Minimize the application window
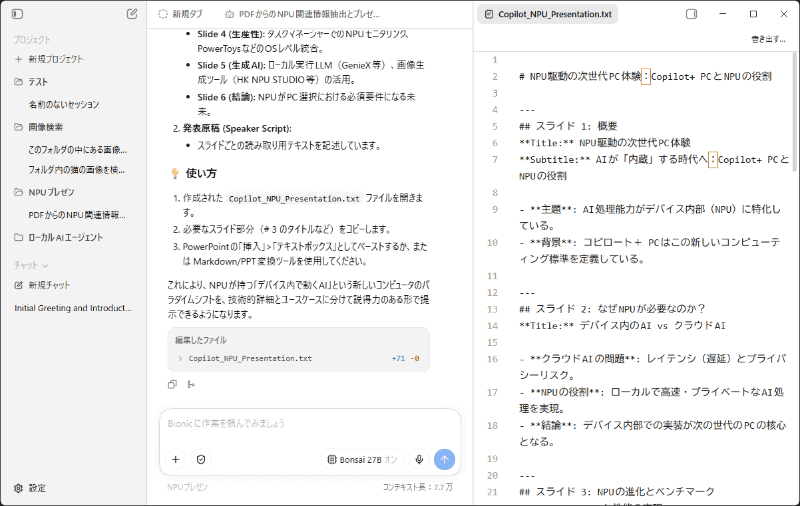800x506 pixels. 722,14
